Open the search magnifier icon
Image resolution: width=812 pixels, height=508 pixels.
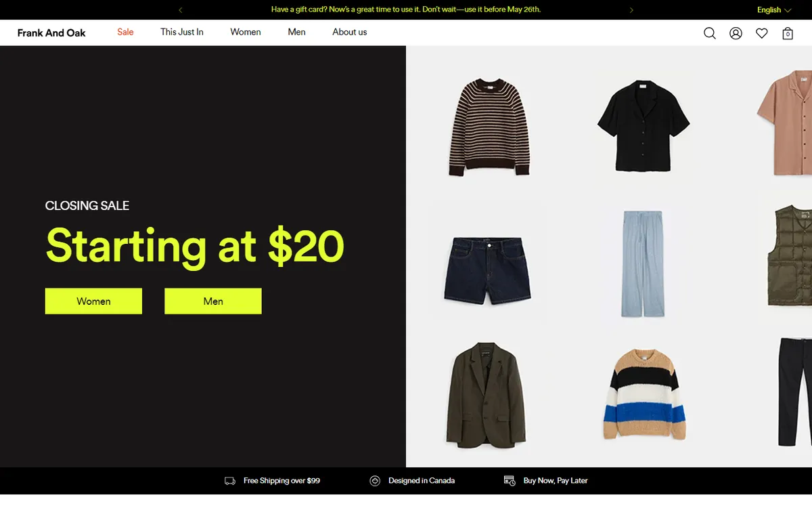(x=709, y=33)
